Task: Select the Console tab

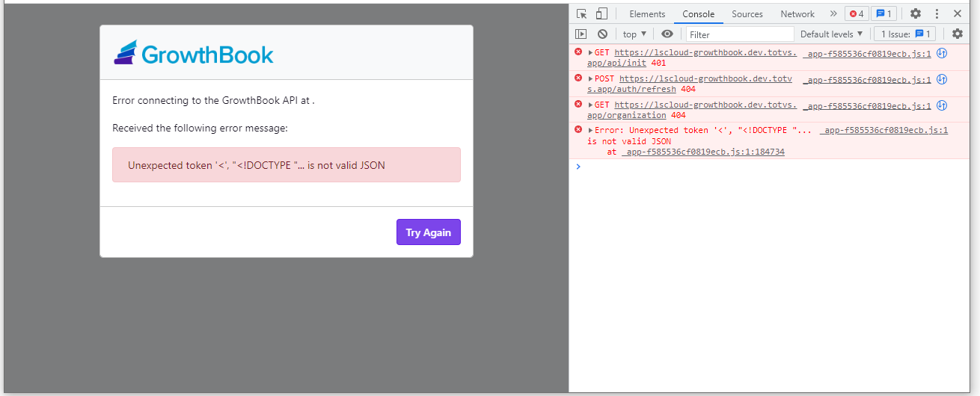Action: click(698, 13)
